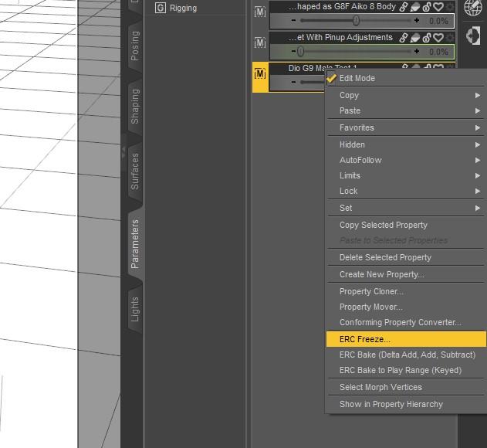The width and height of the screenshot is (487, 448).
Task: Choose ERC Bake (Delta Add, Add, Subtract)
Action: (406, 355)
